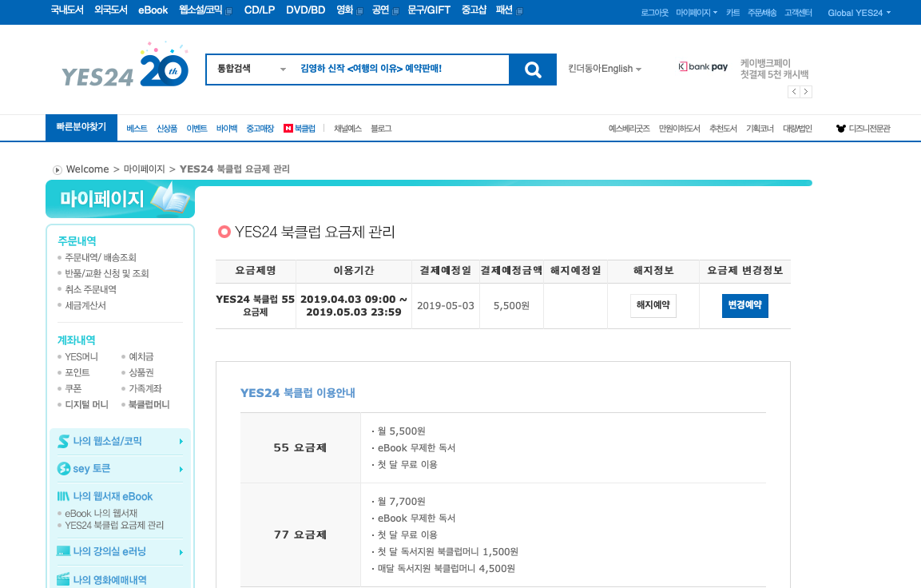Click the 마이페이지 book banner

(121, 199)
